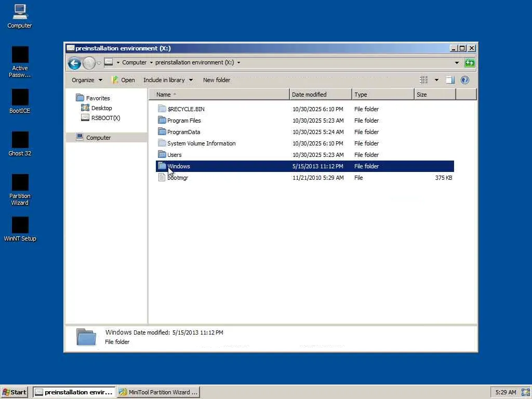
Task: Select the Program Files folder icon
Action: coord(162,121)
